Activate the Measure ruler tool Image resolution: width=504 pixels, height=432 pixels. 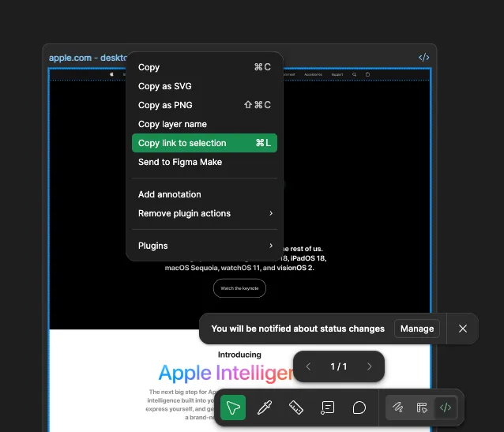tap(296, 408)
